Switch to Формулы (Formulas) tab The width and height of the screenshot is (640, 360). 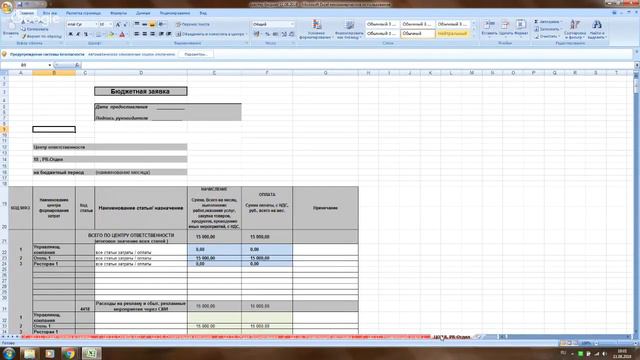(118, 13)
